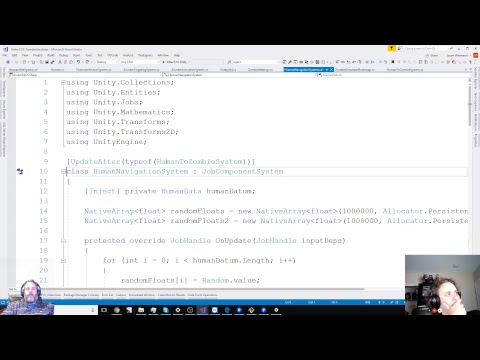Close the active HumanNavigationSystem.cs tab
Image resolution: width=480 pixels, height=360 pixels.
[x=331, y=70]
